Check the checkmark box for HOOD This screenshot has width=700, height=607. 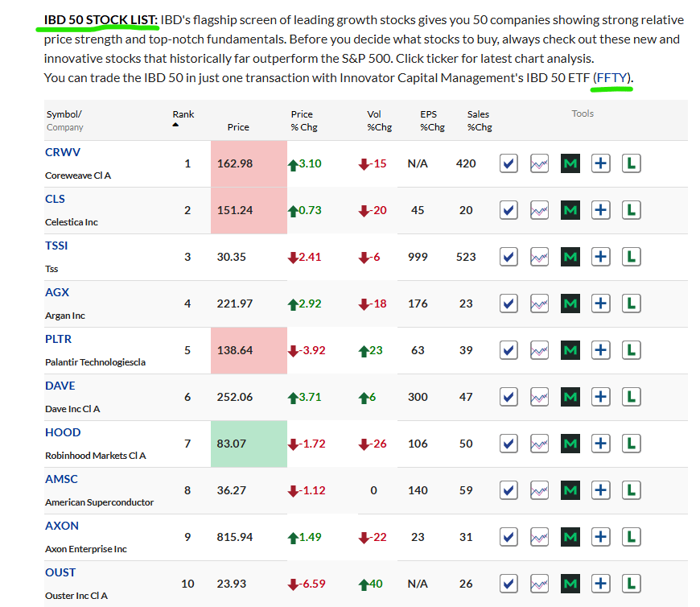click(x=509, y=444)
